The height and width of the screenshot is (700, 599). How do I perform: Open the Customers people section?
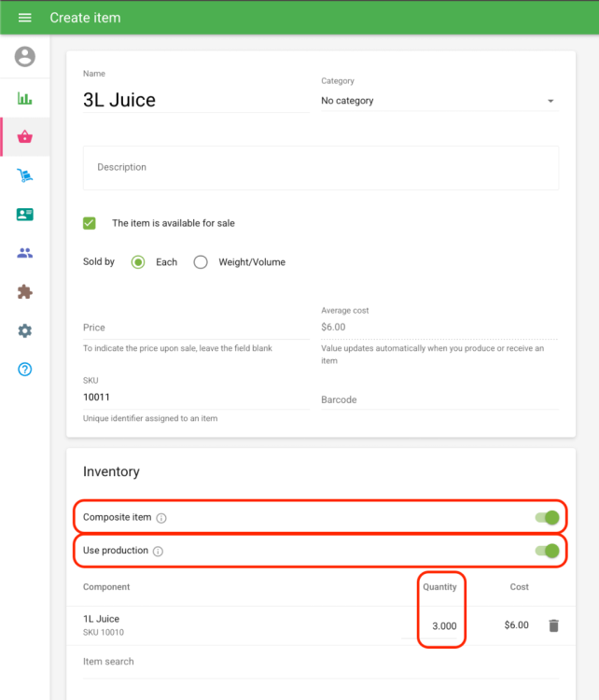[24, 253]
